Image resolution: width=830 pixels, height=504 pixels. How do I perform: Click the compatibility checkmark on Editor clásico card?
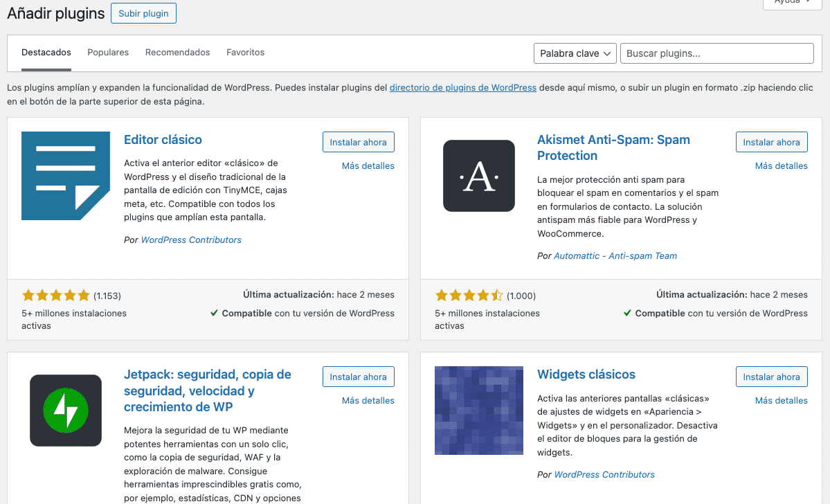(215, 313)
